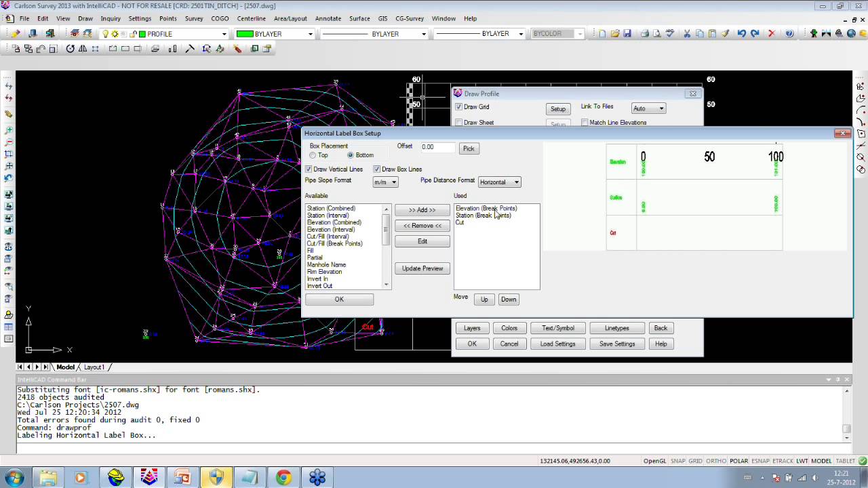Open Google Chrome from the taskbar
This screenshot has width=868, height=488.
[x=283, y=477]
